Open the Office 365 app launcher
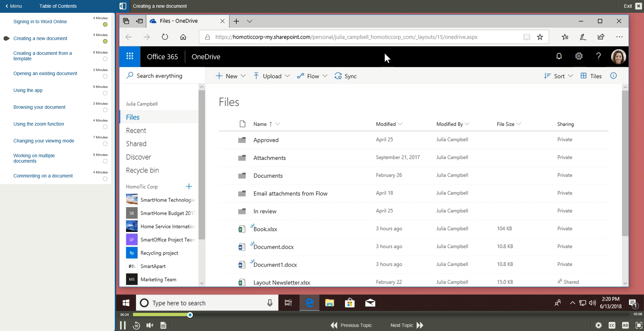This screenshot has height=331, width=644. tap(130, 57)
